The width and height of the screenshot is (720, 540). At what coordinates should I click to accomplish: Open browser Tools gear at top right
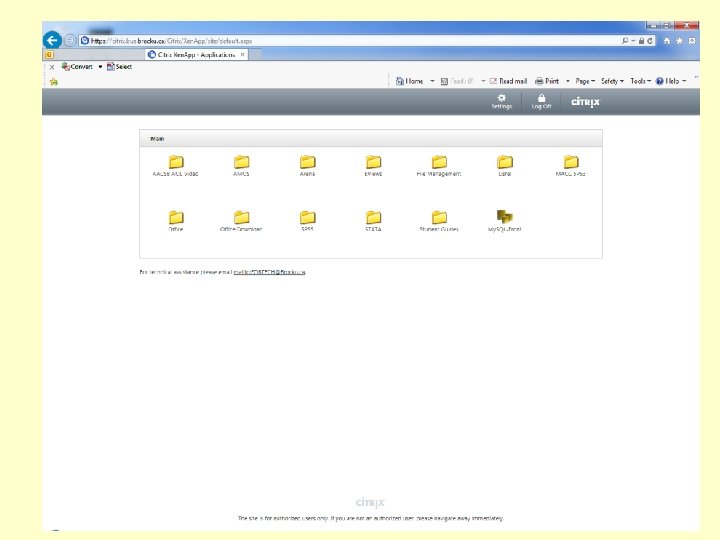(692, 41)
